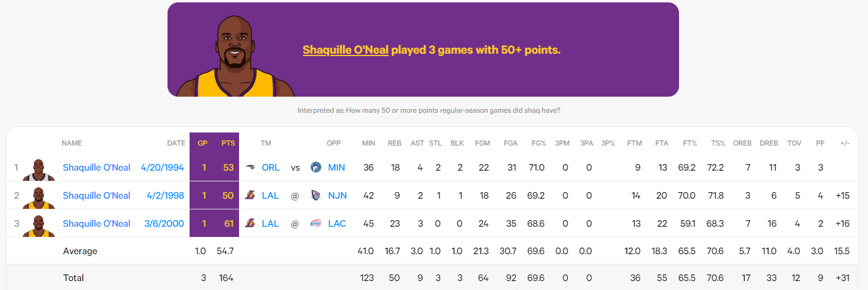This screenshot has width=868, height=290.
Task: Open the Shaquille O'Neal link in banner
Action: click(x=346, y=50)
